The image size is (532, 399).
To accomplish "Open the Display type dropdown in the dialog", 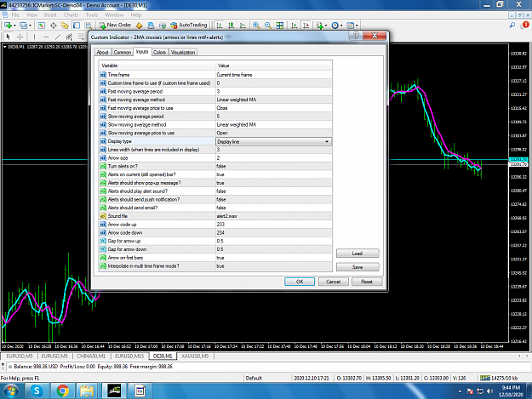I will (327, 142).
